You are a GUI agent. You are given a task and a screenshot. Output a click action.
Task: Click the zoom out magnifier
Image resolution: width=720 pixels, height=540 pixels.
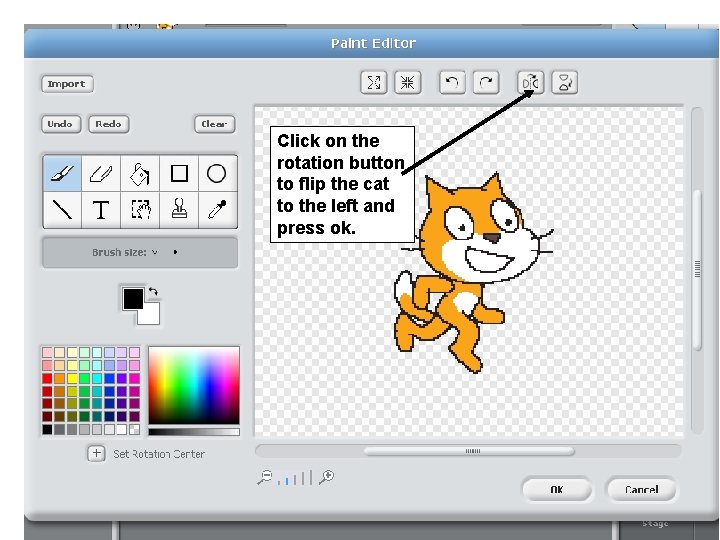point(264,478)
